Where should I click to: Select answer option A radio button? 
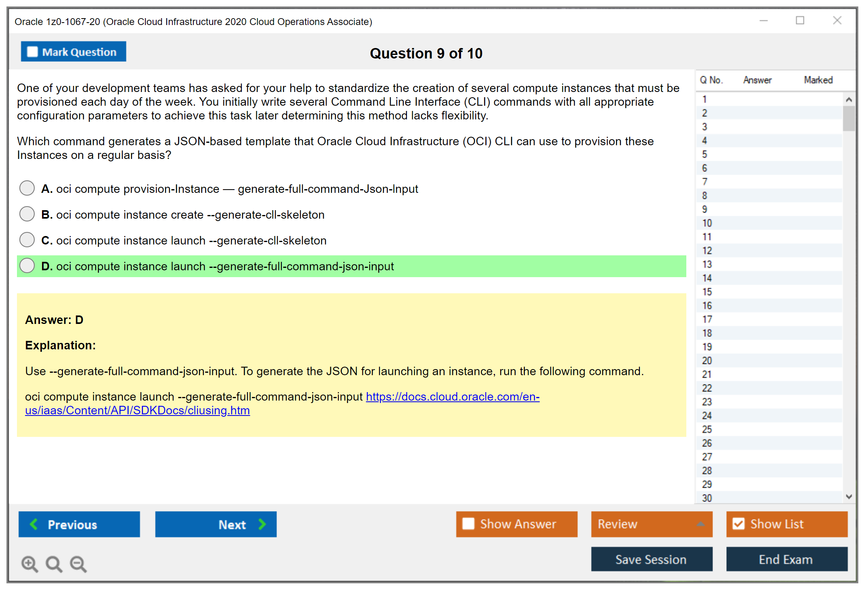[x=27, y=188]
